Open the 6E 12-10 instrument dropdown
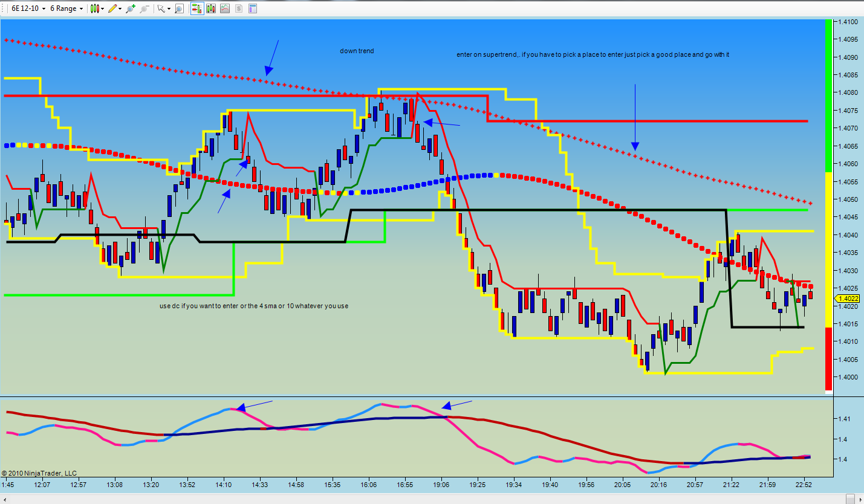Image resolution: width=864 pixels, height=504 pixels. pos(28,8)
